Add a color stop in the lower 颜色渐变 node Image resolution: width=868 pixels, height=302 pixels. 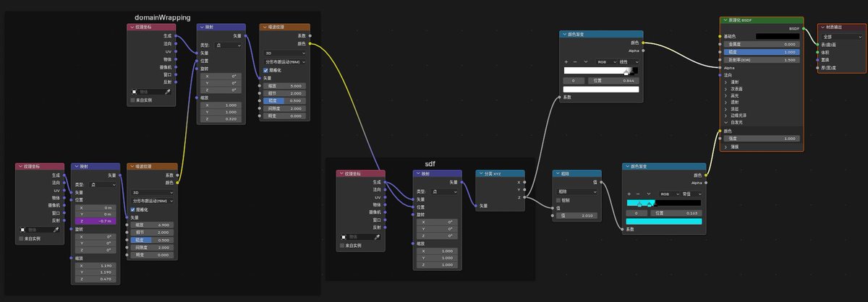pos(629,194)
